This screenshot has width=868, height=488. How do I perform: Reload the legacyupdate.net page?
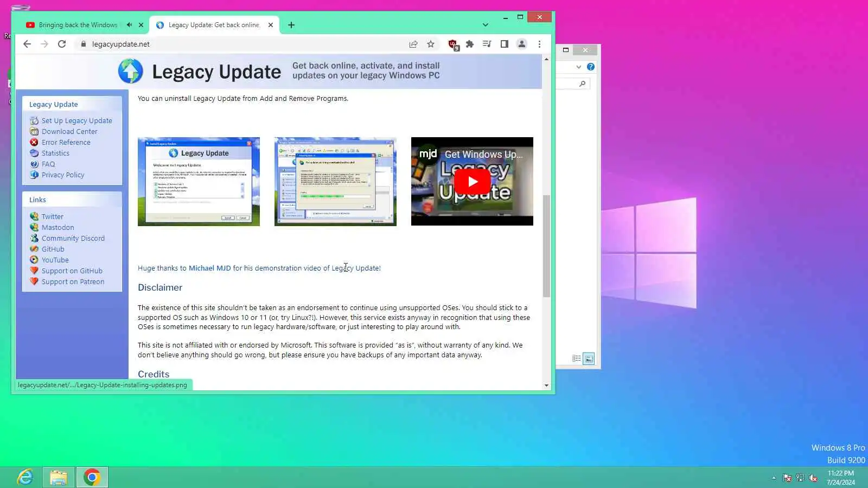click(x=62, y=44)
